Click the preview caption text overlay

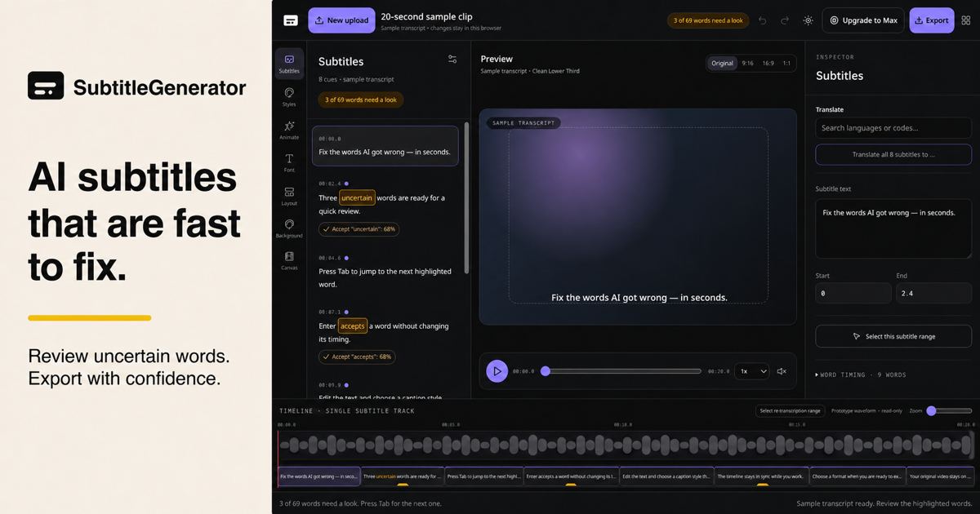point(639,298)
